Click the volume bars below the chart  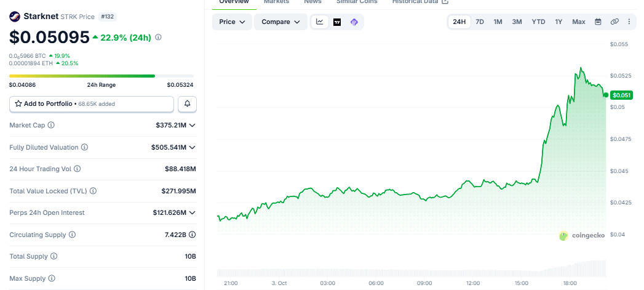pos(411,268)
